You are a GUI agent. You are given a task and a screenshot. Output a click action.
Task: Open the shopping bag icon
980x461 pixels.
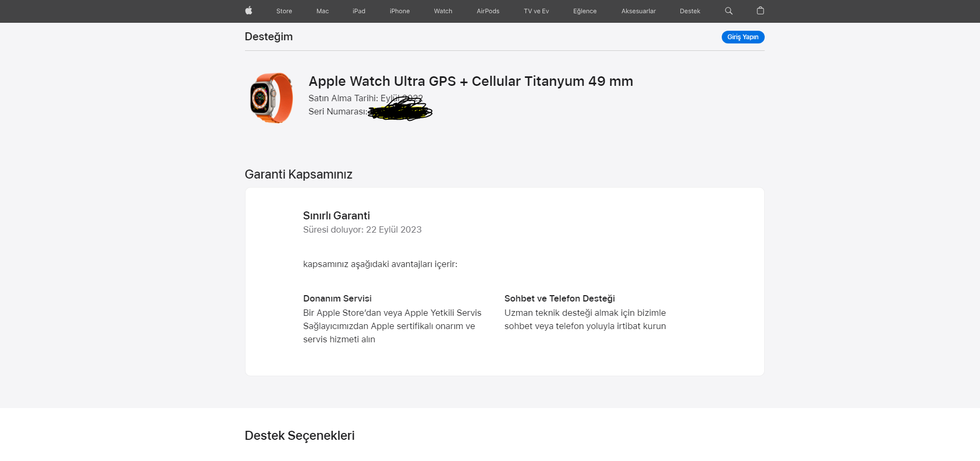click(760, 11)
